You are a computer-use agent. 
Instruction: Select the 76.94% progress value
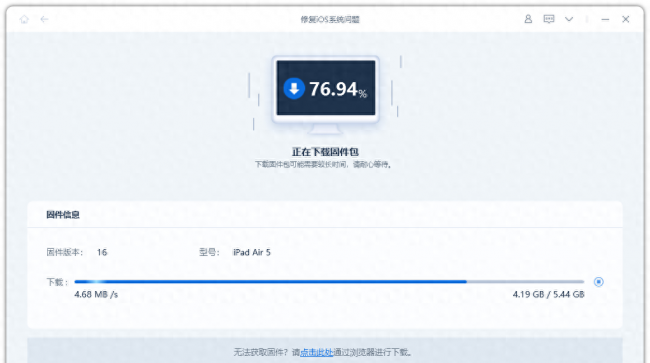click(338, 89)
